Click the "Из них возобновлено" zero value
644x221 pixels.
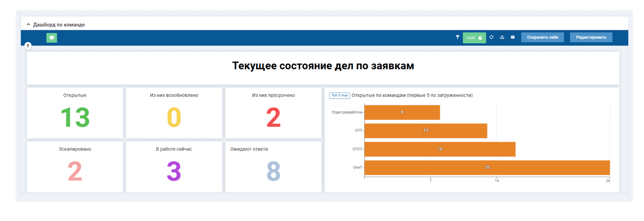click(174, 118)
